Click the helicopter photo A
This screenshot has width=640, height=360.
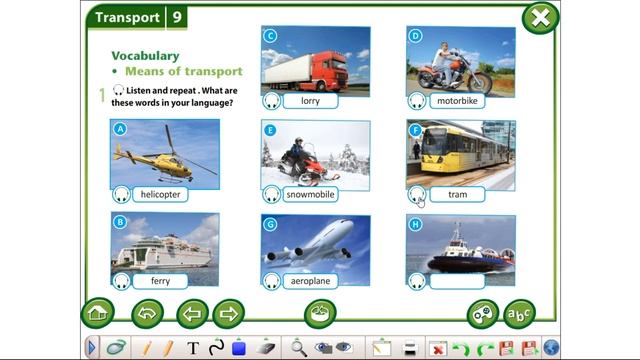coord(165,154)
